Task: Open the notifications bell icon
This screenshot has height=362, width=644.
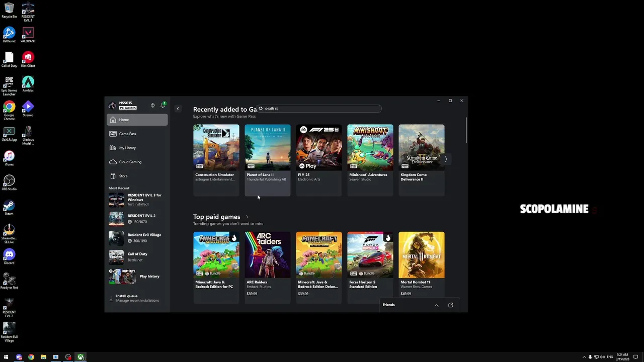Action: [x=163, y=105]
